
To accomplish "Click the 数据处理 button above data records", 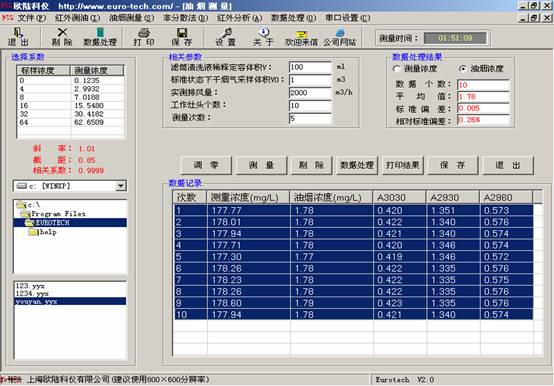I will pyautogui.click(x=357, y=165).
